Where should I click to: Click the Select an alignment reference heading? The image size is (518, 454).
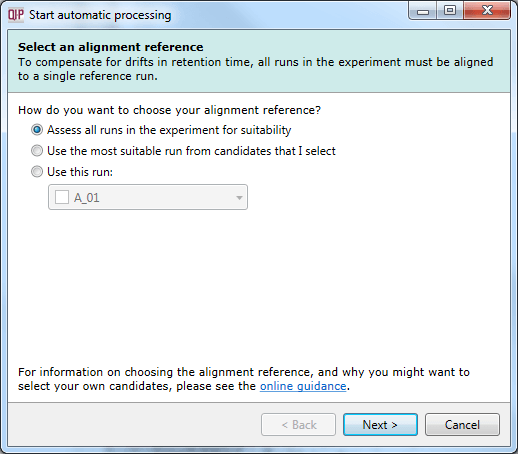coord(111,47)
